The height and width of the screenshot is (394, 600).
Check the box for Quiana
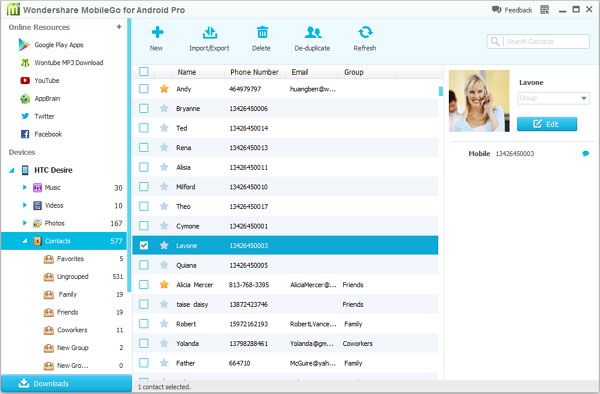144,265
